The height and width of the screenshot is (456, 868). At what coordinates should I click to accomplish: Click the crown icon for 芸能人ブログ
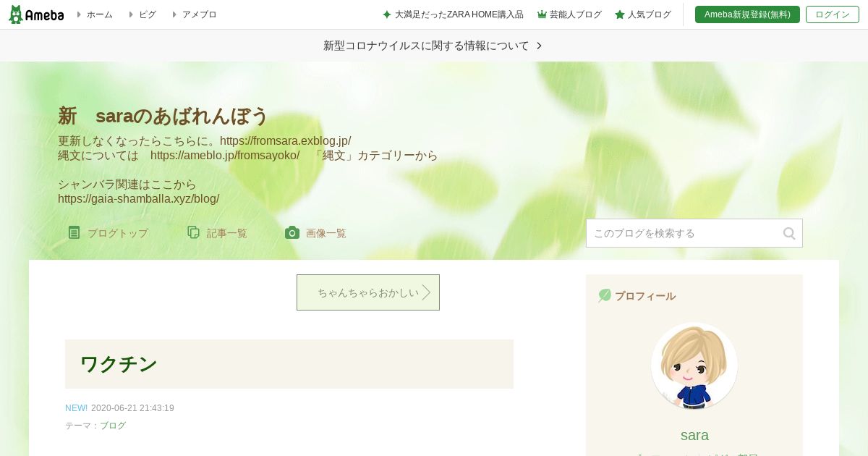[x=542, y=14]
